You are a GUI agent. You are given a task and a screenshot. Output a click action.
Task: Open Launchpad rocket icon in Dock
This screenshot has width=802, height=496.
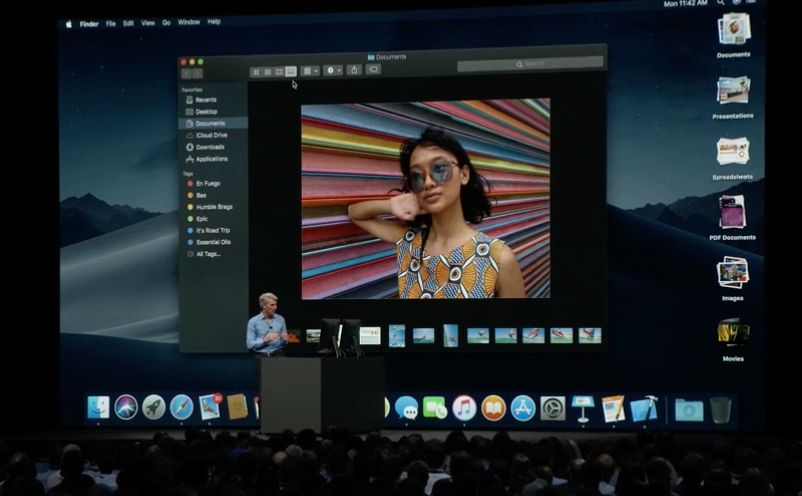click(153, 408)
